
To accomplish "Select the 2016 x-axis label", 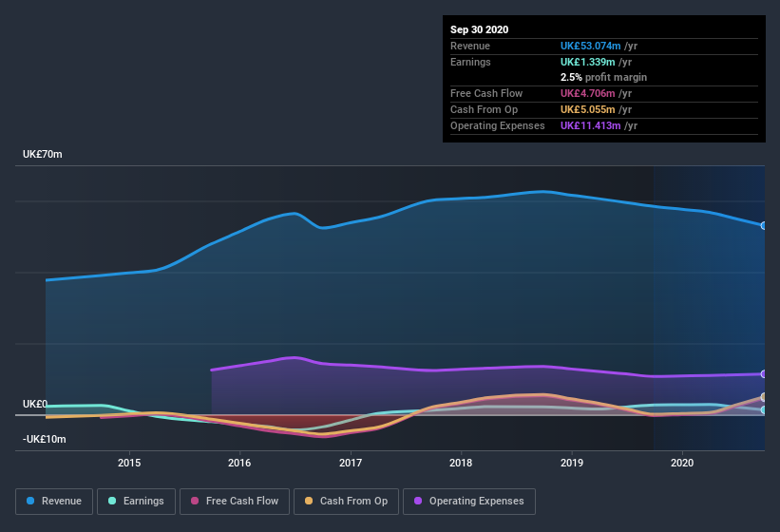I will point(239,463).
